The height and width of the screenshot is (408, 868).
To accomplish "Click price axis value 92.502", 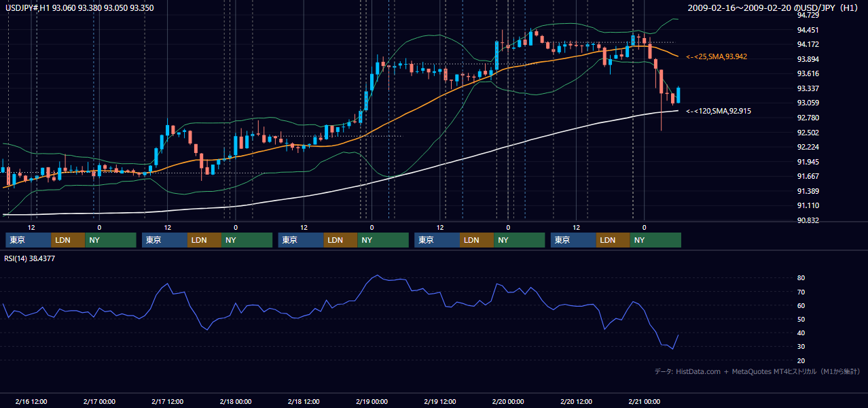I will 808,133.
